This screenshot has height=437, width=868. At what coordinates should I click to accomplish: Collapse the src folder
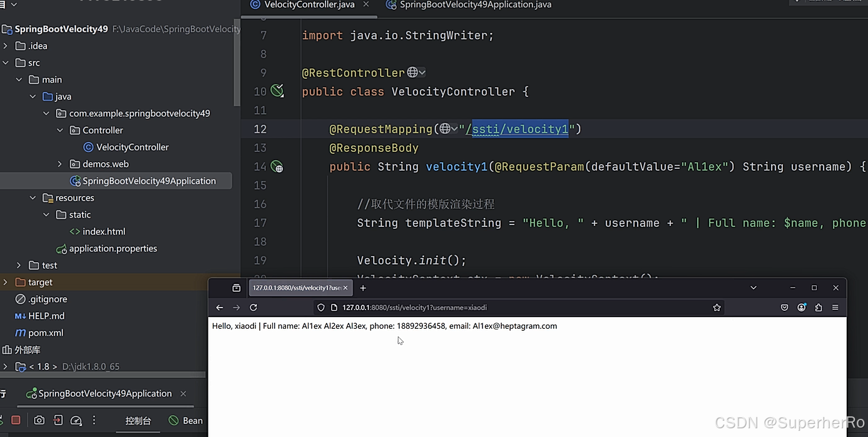pyautogui.click(x=6, y=63)
